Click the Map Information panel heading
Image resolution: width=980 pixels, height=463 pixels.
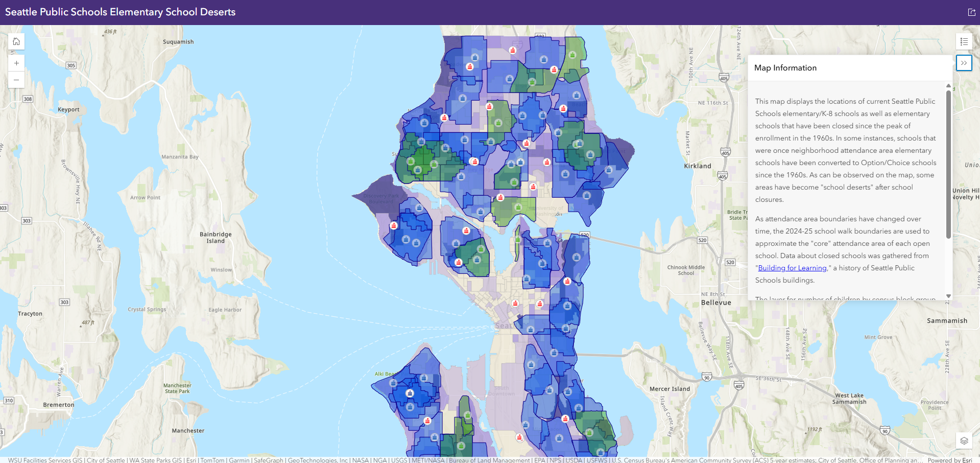[x=785, y=68]
